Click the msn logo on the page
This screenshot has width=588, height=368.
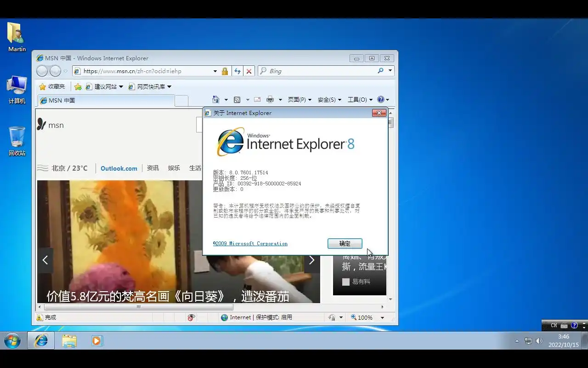pyautogui.click(x=51, y=125)
